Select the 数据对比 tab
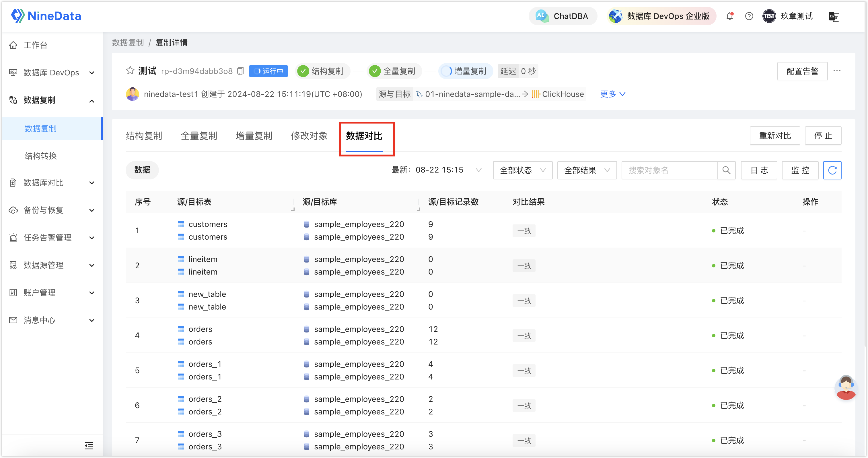Viewport: 868px width, 458px height. pyautogui.click(x=364, y=136)
